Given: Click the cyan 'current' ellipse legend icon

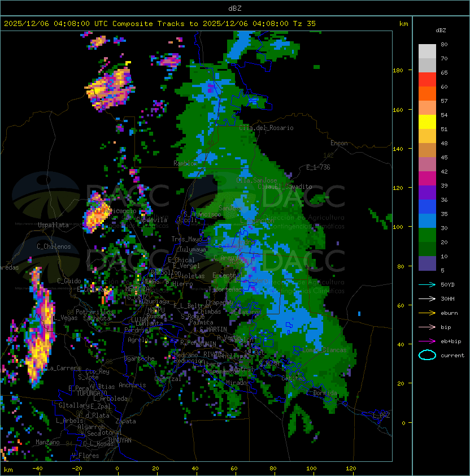Looking at the screenshot, I should click(427, 355).
